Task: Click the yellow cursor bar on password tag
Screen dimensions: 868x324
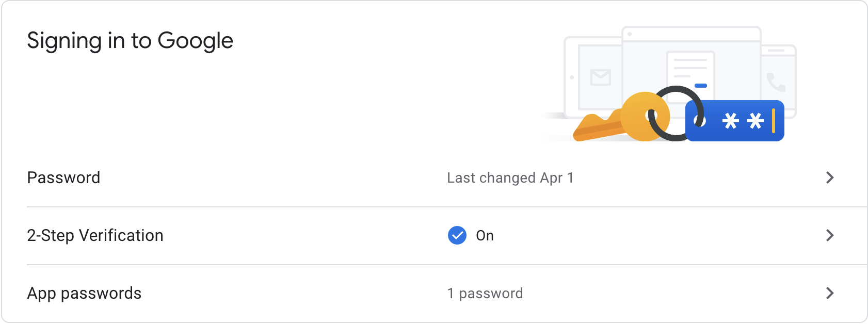Action: pos(774,121)
